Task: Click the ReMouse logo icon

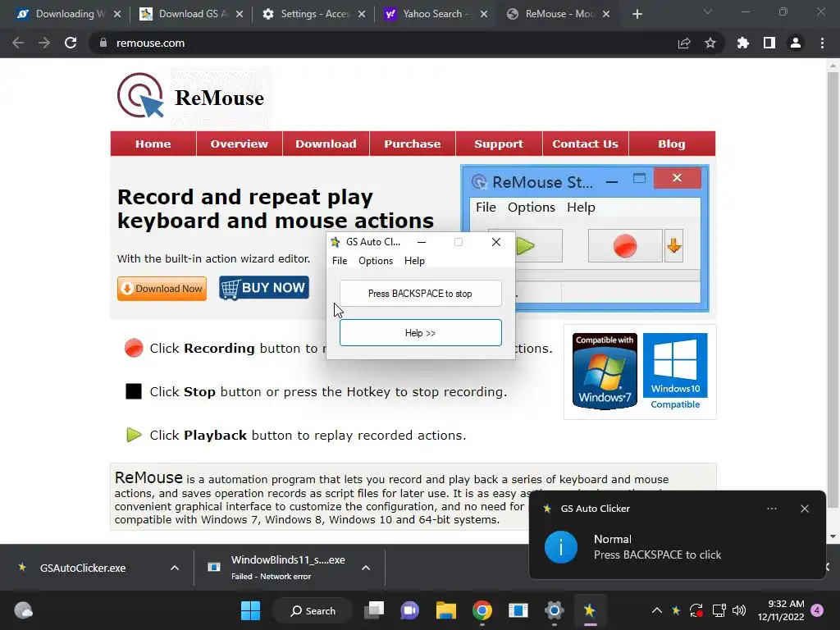Action: click(140, 96)
